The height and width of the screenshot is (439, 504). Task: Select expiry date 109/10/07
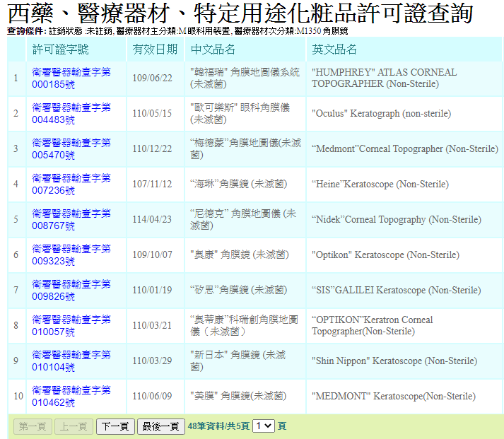click(153, 255)
